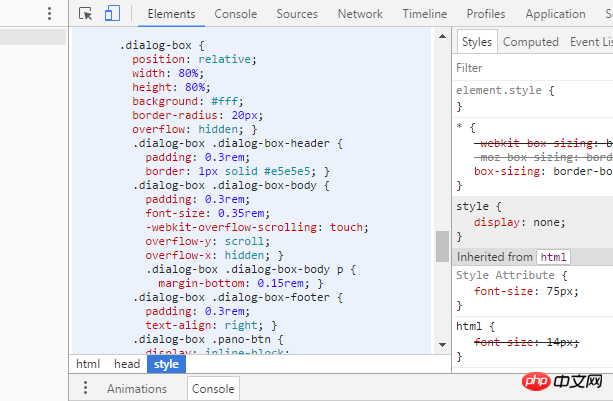Open the Event Listeners sidebar tab
613x401 pixels.
591,42
